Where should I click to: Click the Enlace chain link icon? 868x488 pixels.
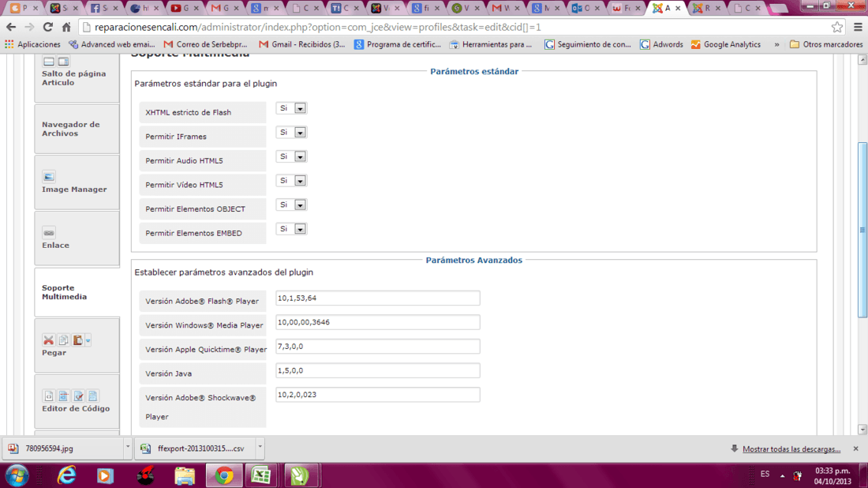coord(49,233)
